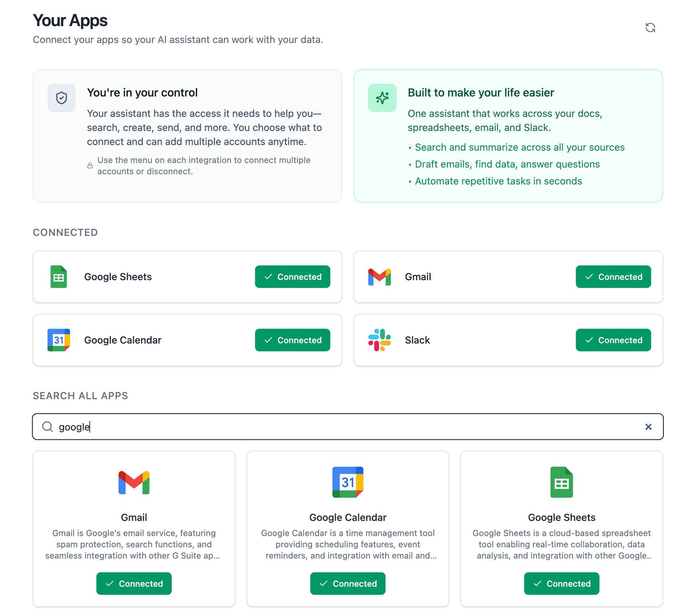Click the shield icon in the control panel
Image resolution: width=693 pixels, height=616 pixels.
click(x=61, y=97)
